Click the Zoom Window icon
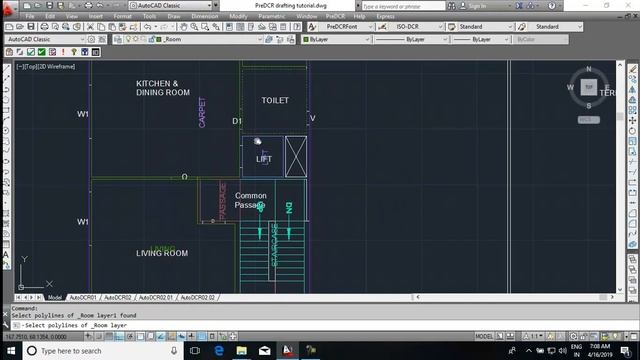 click(x=205, y=27)
